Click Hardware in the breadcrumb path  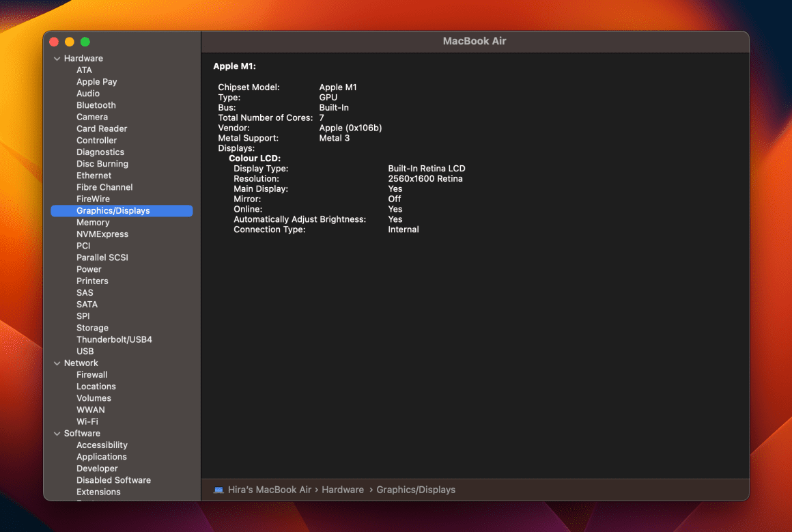[x=343, y=490]
